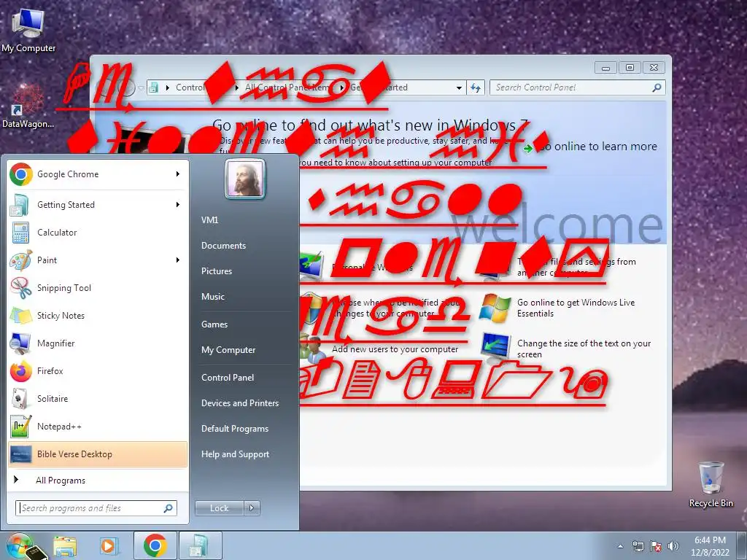The image size is (747, 560).
Task: Focus the Search programs and files box
Action: point(96,508)
